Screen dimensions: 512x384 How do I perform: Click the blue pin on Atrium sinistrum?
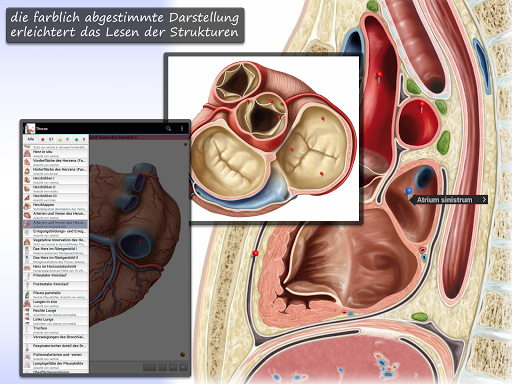point(409,192)
